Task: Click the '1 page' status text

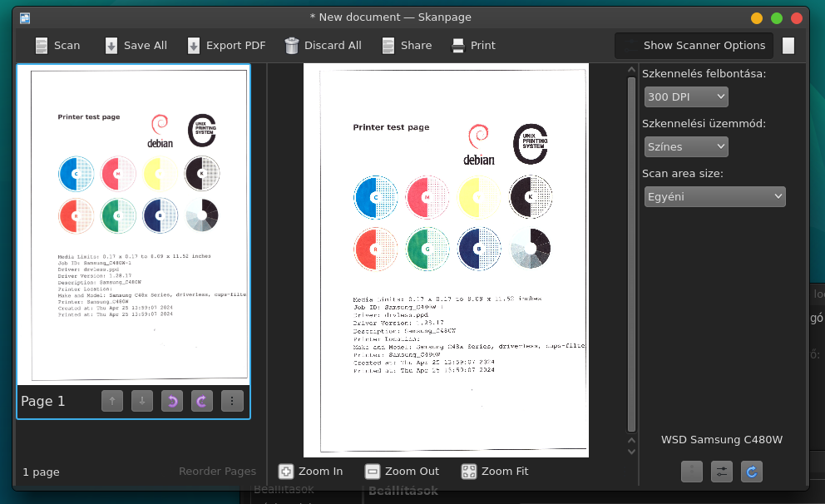Action: click(x=41, y=472)
